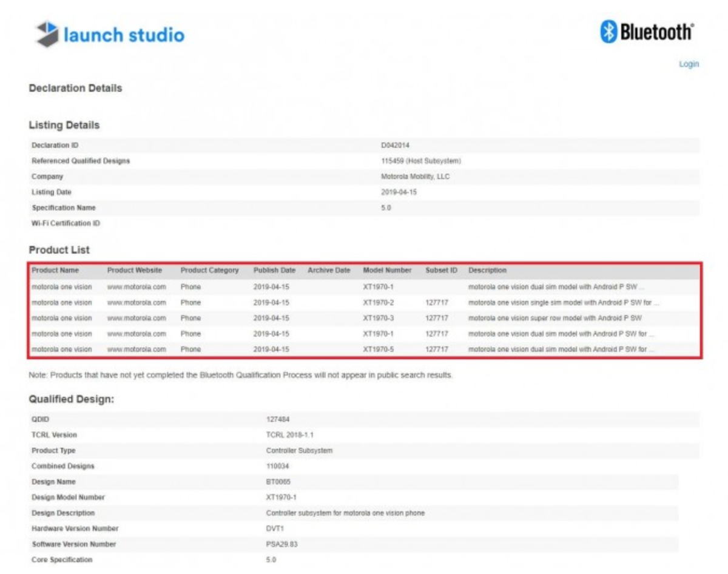The height and width of the screenshot is (574, 728).
Task: Click the 'Specification Name' label
Action: [64, 208]
